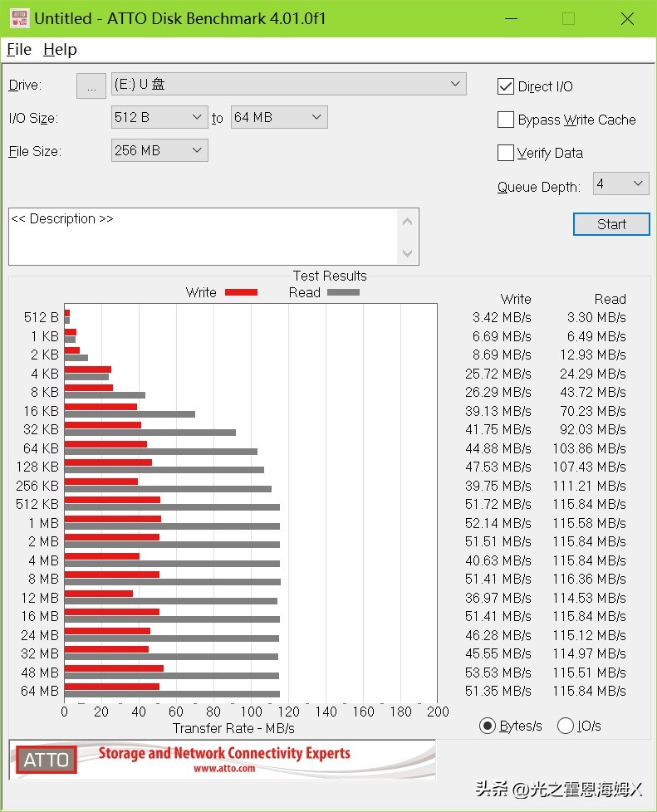The height and width of the screenshot is (812, 657).
Task: Click the 512 B row write value 3.42 MB/s
Action: (x=502, y=317)
